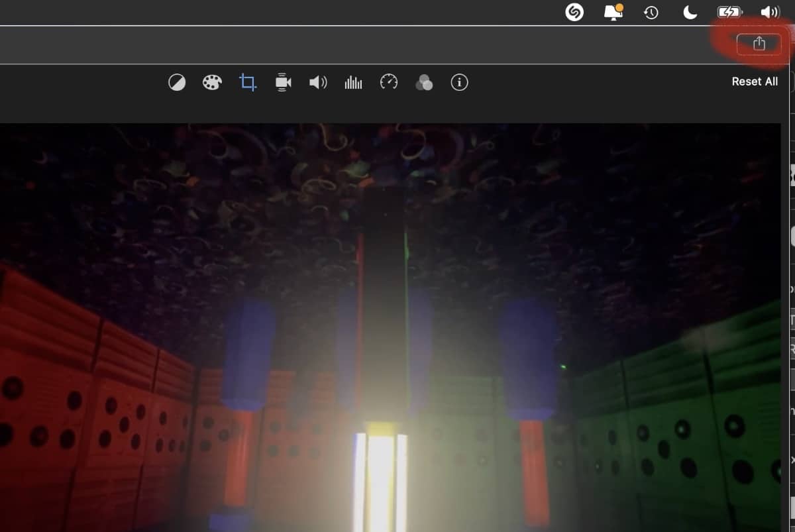Open the battery status menu

point(729,12)
